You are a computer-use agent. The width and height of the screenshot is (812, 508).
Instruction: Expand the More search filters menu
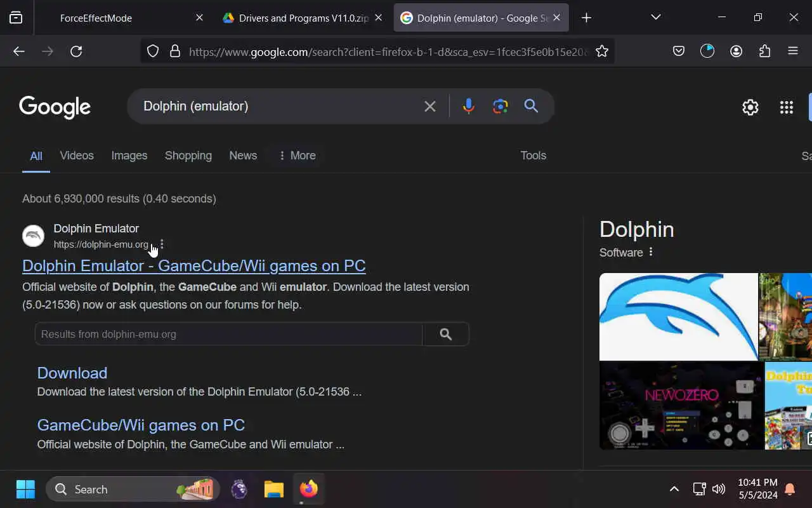[297, 156]
